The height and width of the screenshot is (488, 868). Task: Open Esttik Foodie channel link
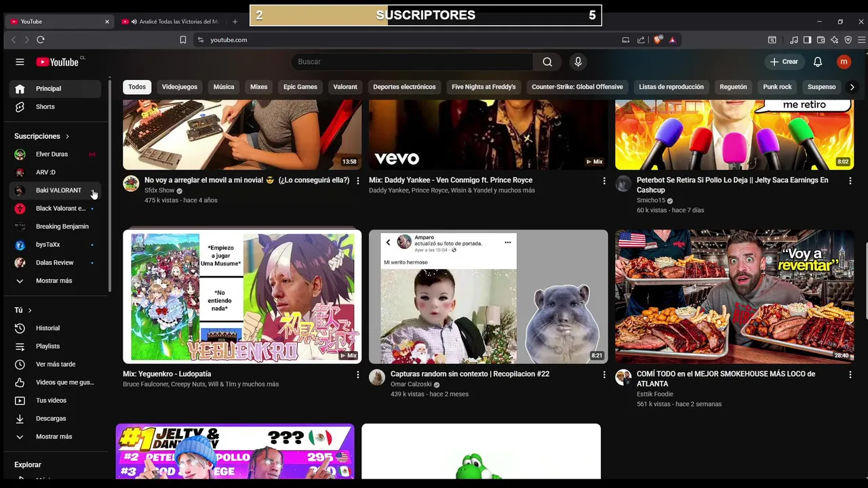tap(655, 394)
